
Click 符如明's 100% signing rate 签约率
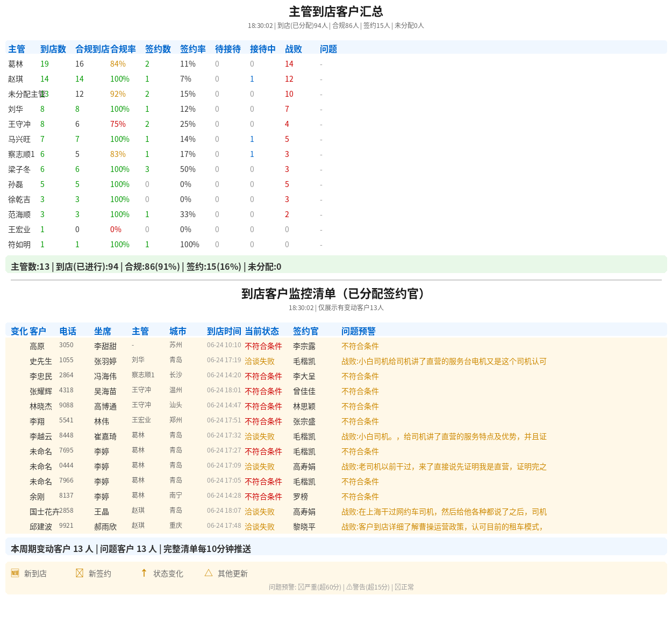tap(190, 245)
